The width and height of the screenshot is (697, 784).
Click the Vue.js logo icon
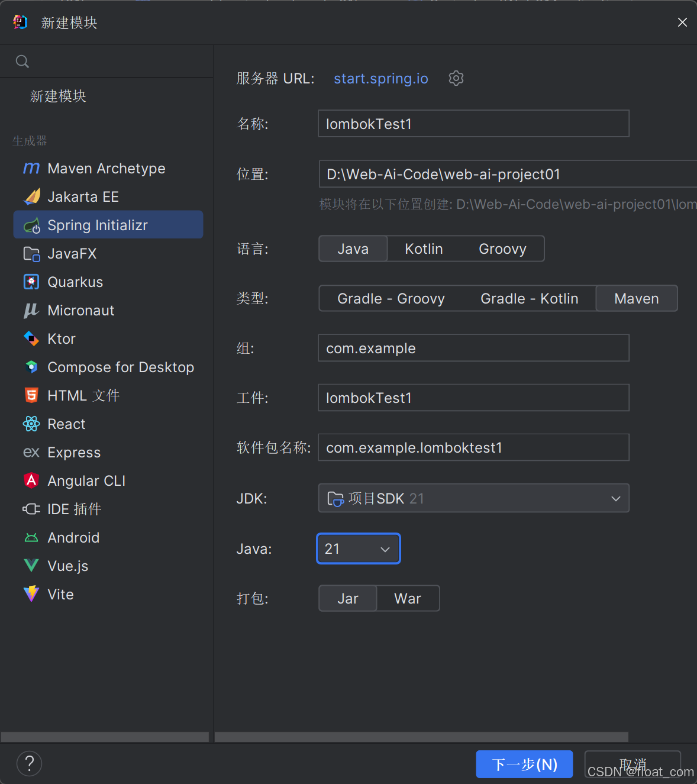pyautogui.click(x=31, y=566)
